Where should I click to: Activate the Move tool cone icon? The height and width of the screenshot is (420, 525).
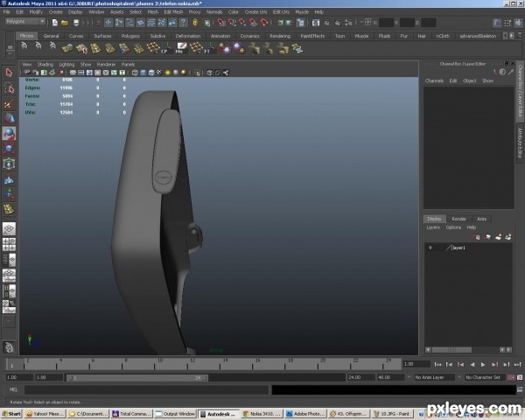(9, 119)
